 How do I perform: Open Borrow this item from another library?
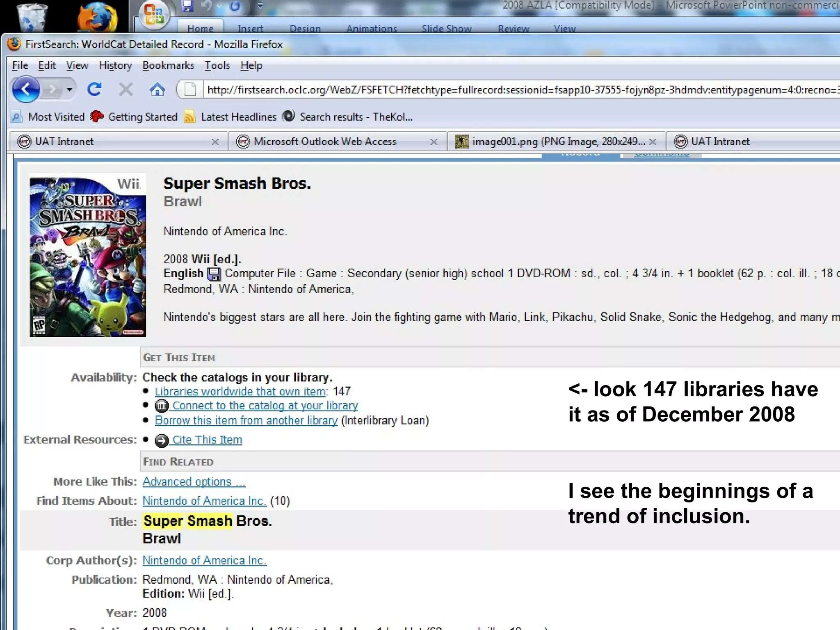pos(246,420)
